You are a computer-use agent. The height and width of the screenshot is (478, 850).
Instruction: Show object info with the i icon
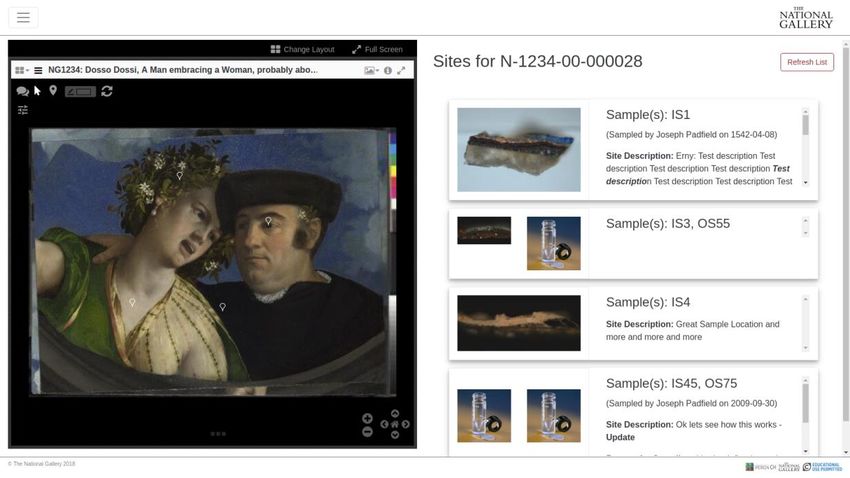pyautogui.click(x=388, y=70)
